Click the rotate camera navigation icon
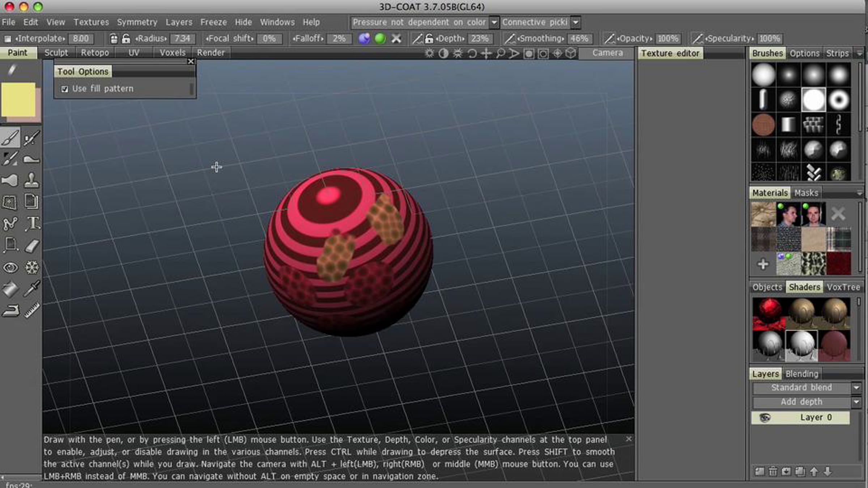The image size is (868, 488). 472,53
